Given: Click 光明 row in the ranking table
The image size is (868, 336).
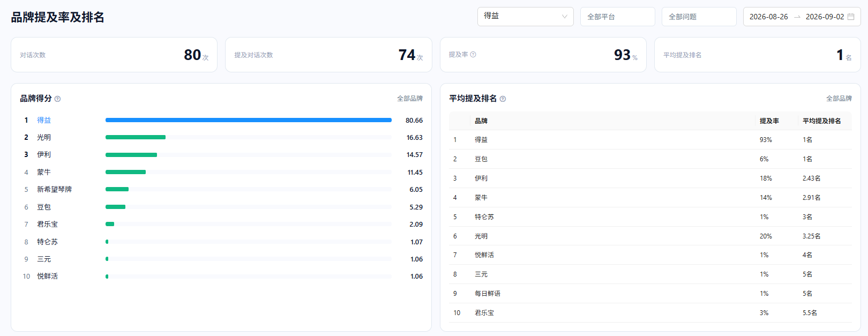Looking at the screenshot, I should click(x=650, y=236).
